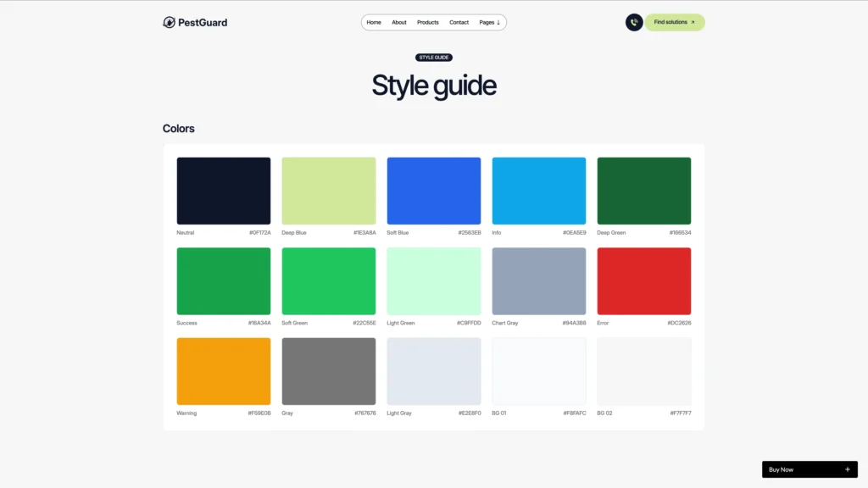
Task: Click the Info color label
Action: pos(497,233)
